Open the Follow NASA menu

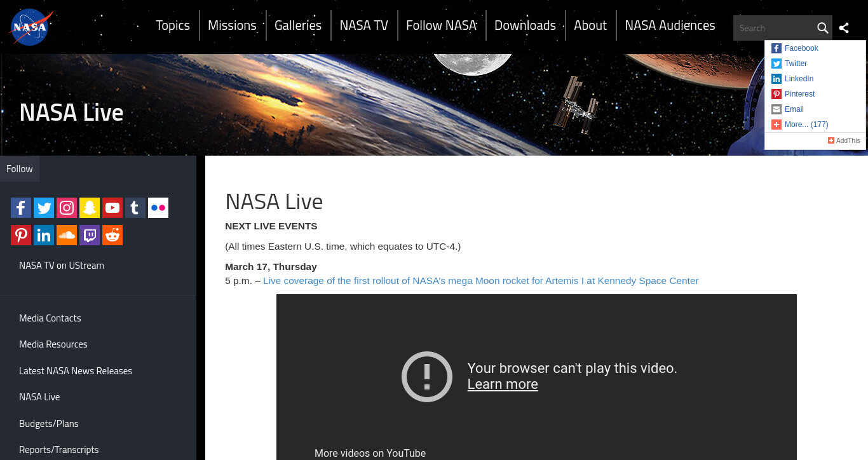[442, 25]
